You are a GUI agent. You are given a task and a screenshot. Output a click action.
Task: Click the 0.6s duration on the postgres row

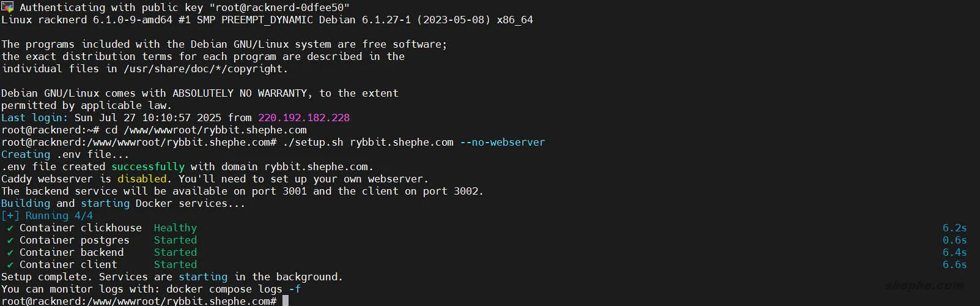[954, 240]
